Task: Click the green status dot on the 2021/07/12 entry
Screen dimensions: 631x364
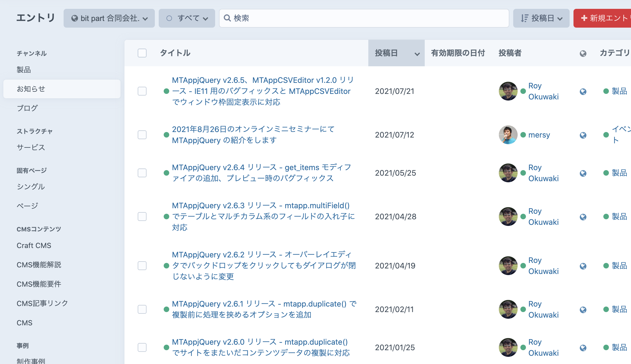Action: 166,135
